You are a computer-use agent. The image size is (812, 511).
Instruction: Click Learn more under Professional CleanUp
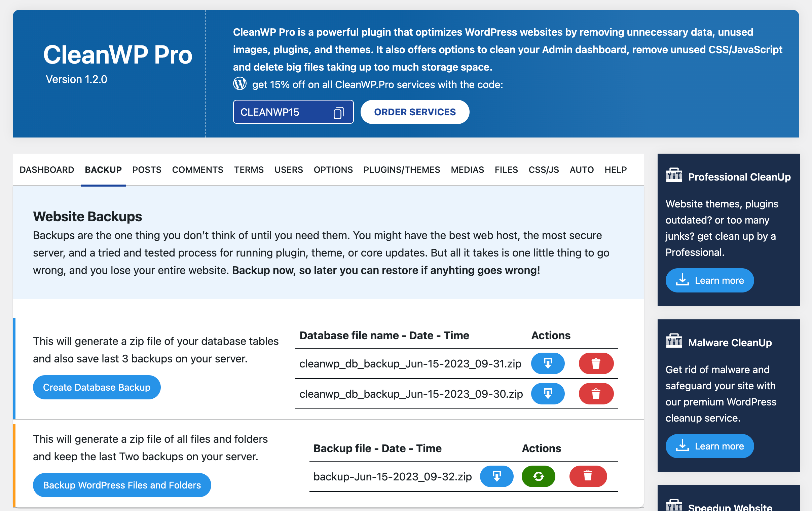tap(709, 280)
